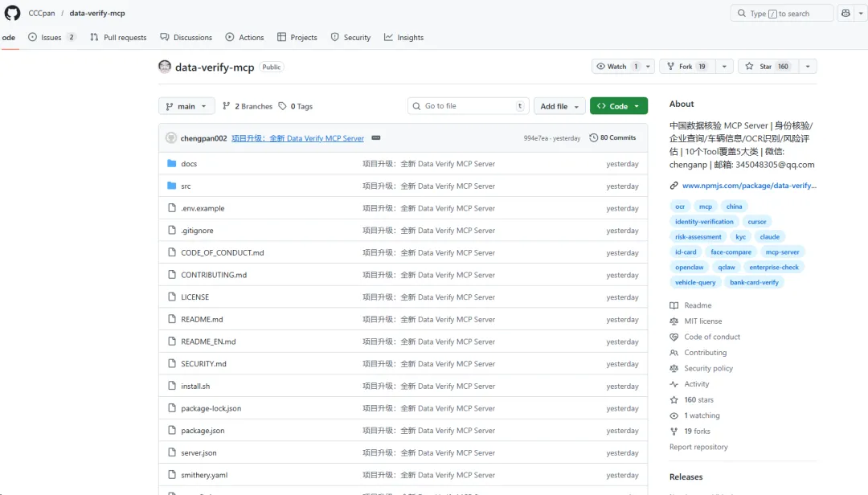Open the main branch dropdown
Image resolution: width=868 pixels, height=495 pixels.
(x=186, y=106)
